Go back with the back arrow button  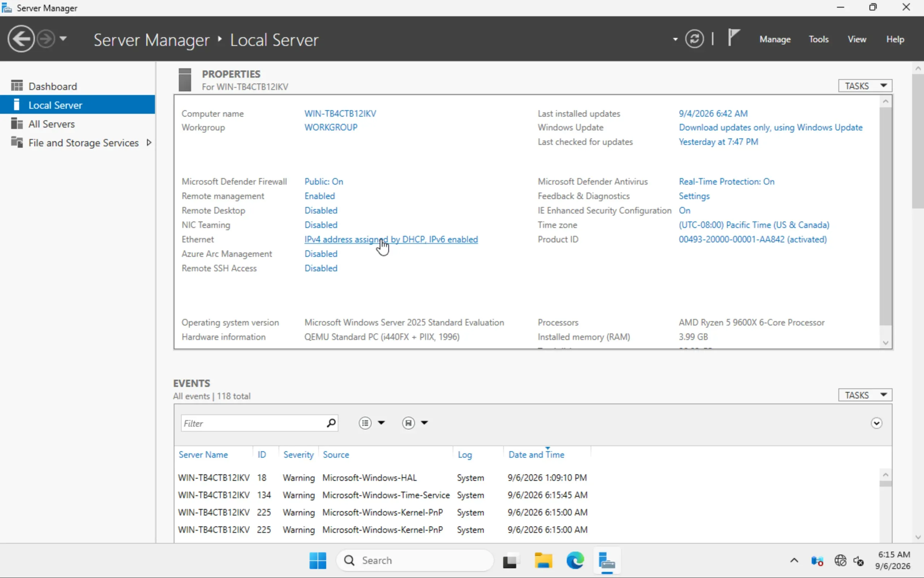(21, 39)
